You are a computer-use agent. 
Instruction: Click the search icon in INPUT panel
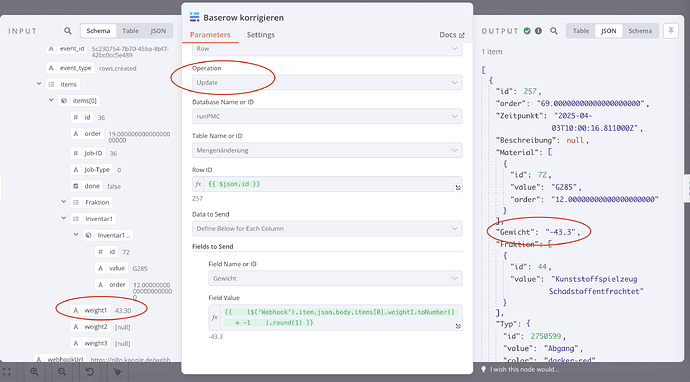pyautogui.click(x=67, y=31)
